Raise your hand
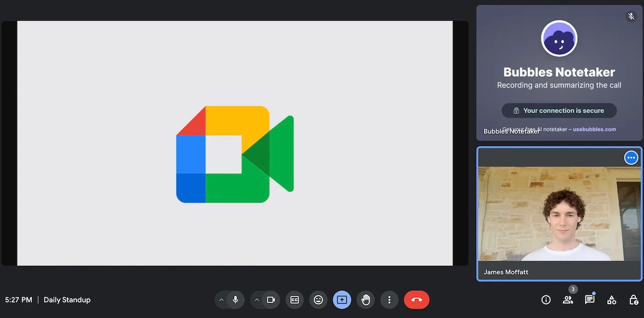The image size is (644, 318). [x=366, y=300]
